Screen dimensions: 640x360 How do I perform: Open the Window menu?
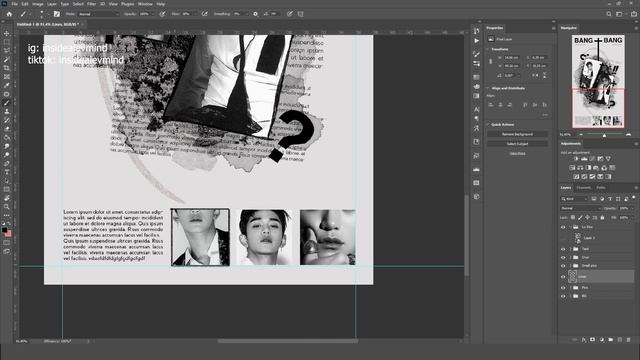(x=145, y=4)
